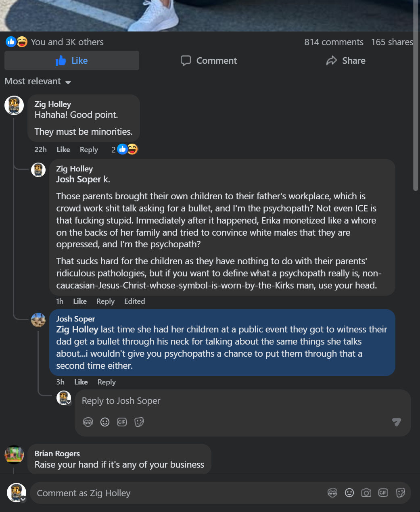Viewport: 420px width, 512px height.
Task: Like Zig Holley's 'Hahaha! Good point.' comment
Action: point(63,150)
